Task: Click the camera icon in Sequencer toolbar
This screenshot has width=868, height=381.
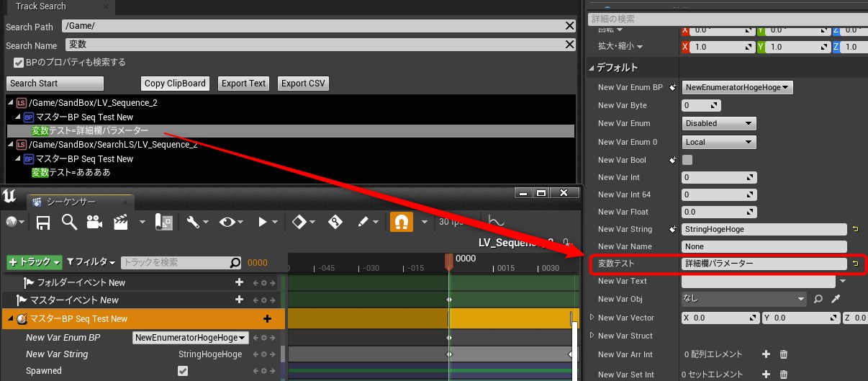Action: click(94, 223)
